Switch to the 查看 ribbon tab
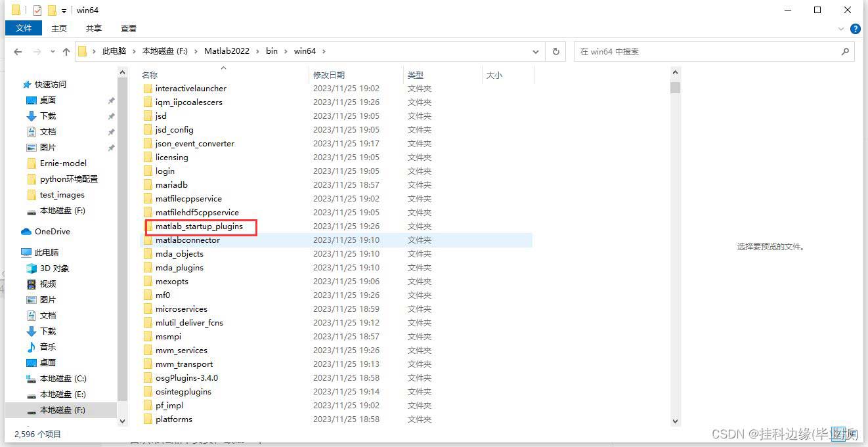The image size is (868, 447). pos(129,28)
